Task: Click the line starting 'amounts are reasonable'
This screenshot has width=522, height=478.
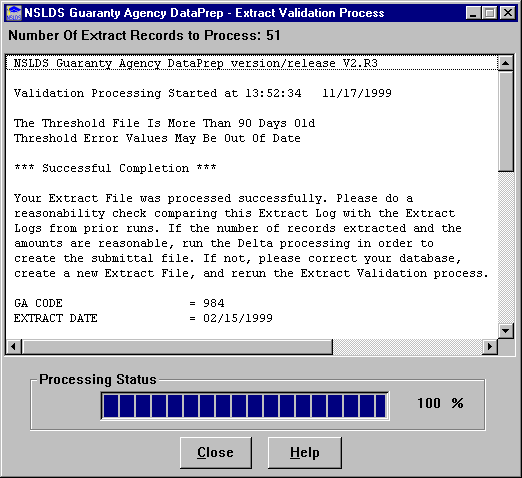Action: click(x=224, y=243)
